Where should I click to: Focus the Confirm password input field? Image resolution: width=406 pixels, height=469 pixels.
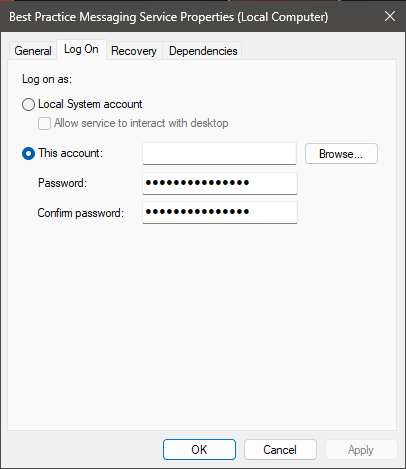(220, 212)
